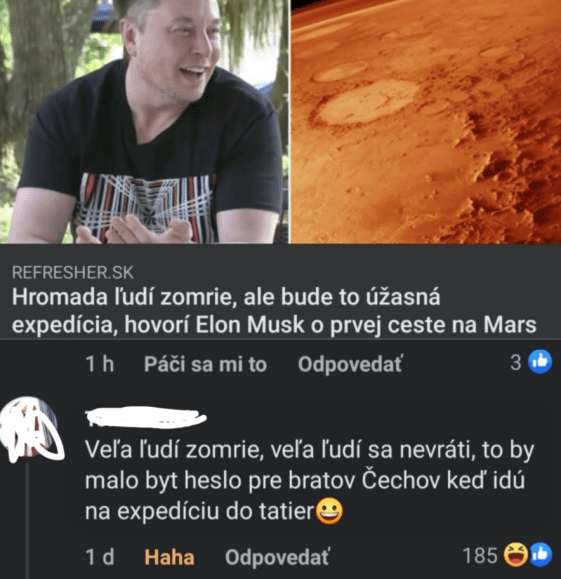This screenshot has height=579, width=561.
Task: View the 185 reactions count
Action: (x=480, y=555)
